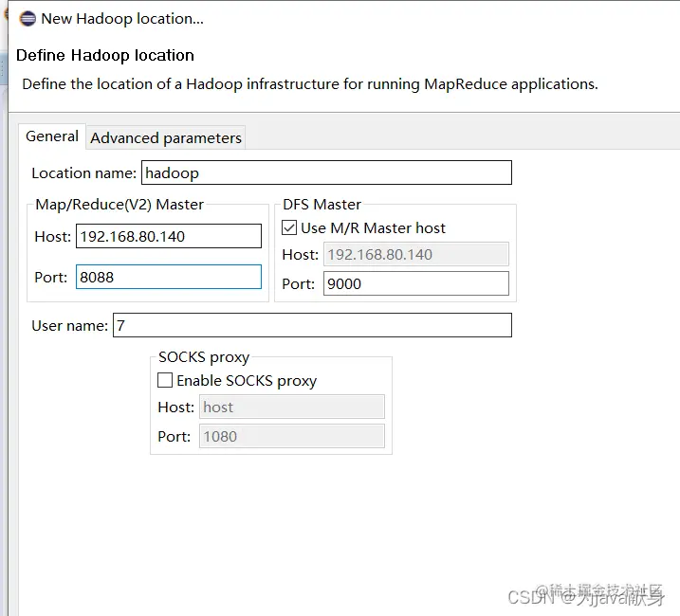Click the 'User name:' label
The height and width of the screenshot is (616, 680).
70,326
